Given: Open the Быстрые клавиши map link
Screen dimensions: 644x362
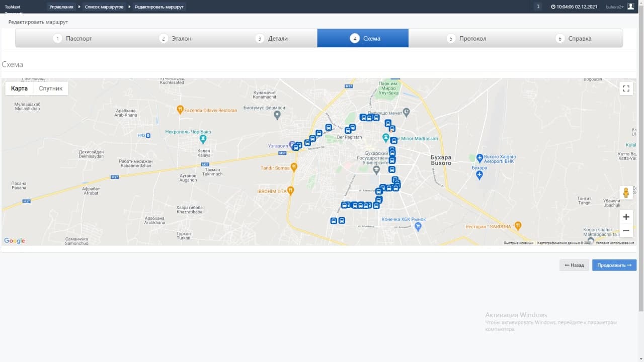Looking at the screenshot, I should click(519, 243).
